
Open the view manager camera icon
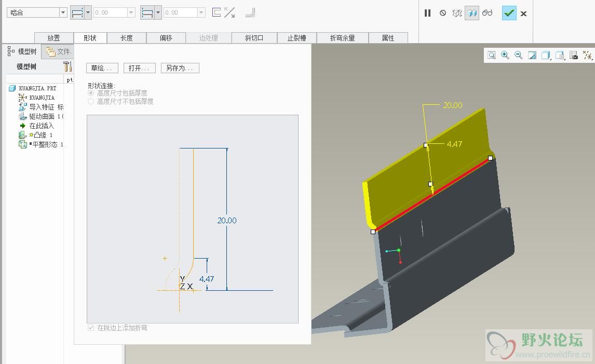(574, 56)
